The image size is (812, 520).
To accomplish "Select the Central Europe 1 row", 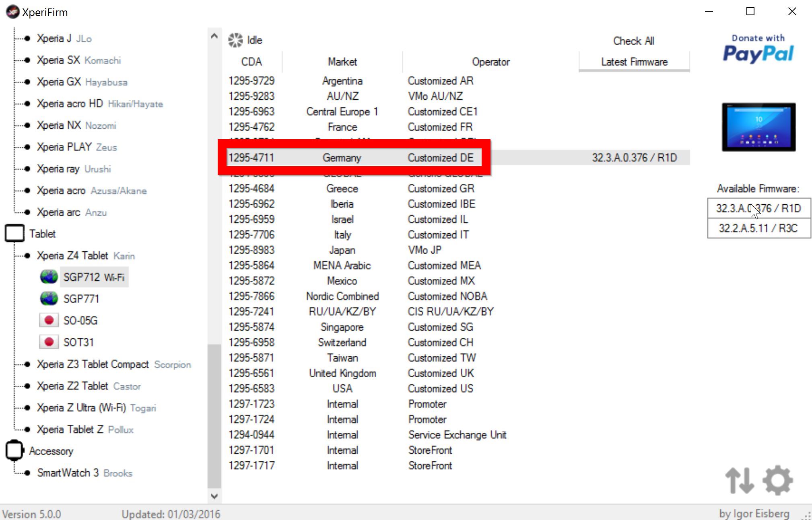I will pos(458,111).
